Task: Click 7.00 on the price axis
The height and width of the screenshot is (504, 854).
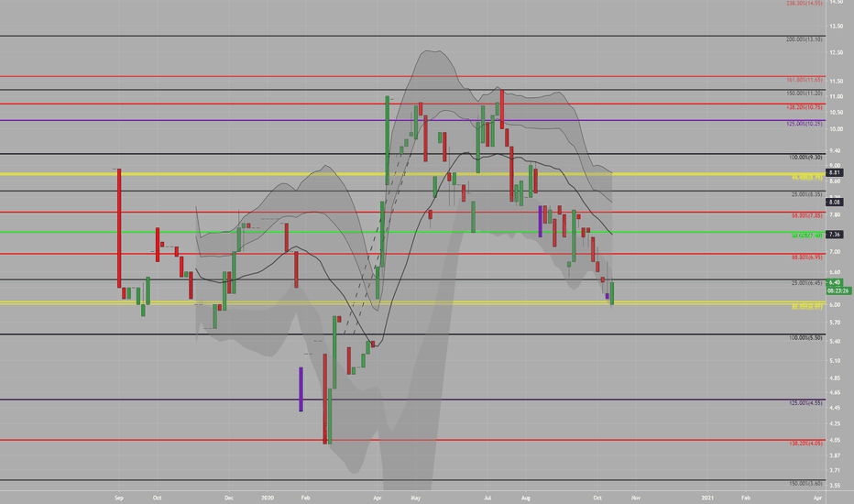Action: click(x=835, y=252)
